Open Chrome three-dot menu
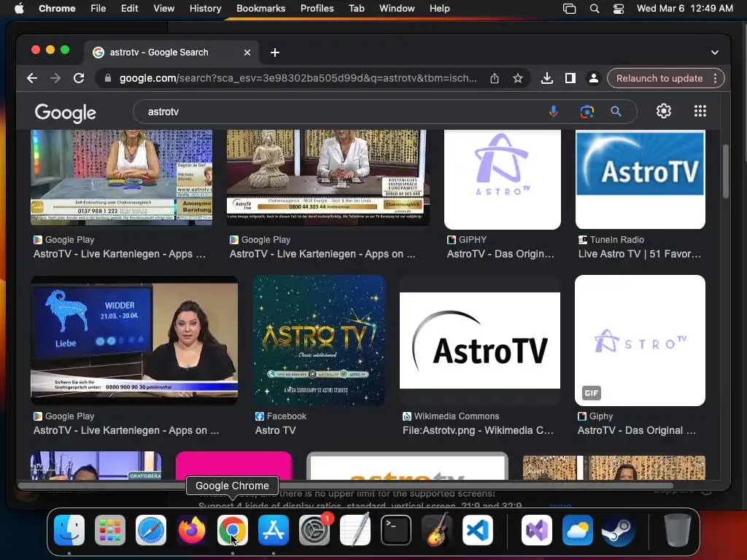747x560 pixels. (715, 78)
